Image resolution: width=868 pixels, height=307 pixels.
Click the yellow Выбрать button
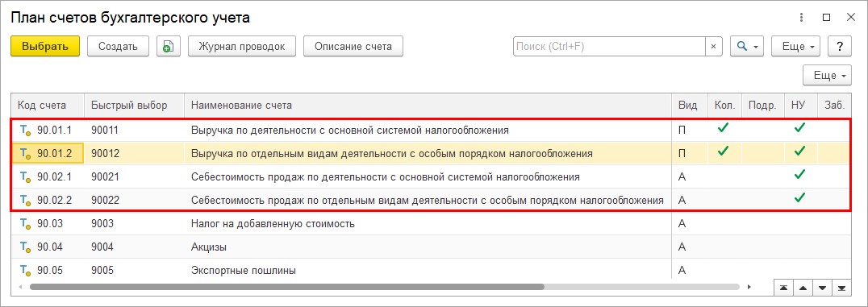pyautogui.click(x=45, y=47)
